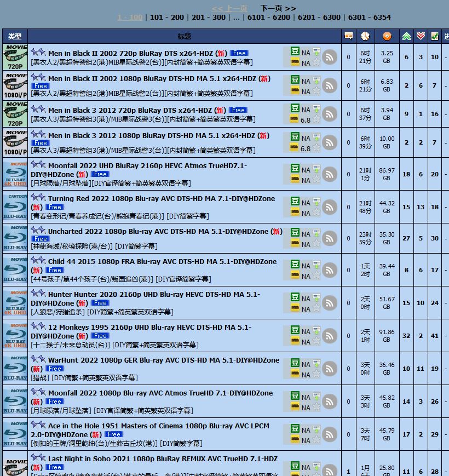The width and height of the screenshot is (449, 476).
Task: Sort by the comments column icon
Action: click(349, 36)
